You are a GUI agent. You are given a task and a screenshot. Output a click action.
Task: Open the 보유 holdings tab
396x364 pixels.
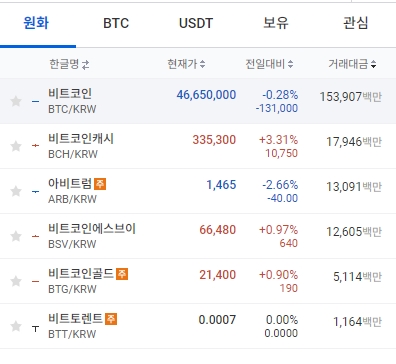(276, 23)
